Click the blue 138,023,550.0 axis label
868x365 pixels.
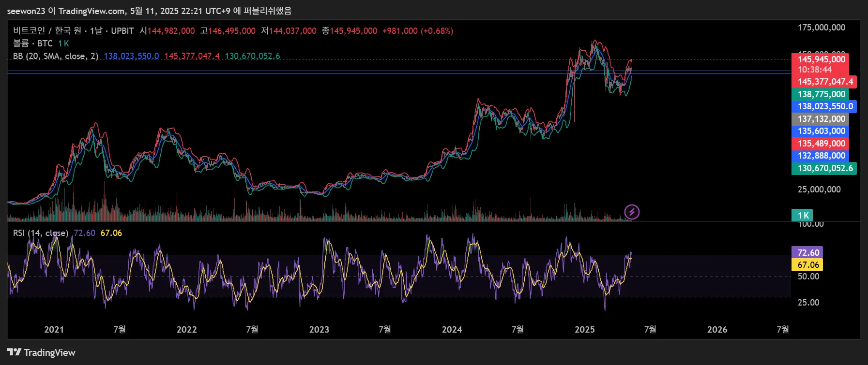click(x=825, y=106)
